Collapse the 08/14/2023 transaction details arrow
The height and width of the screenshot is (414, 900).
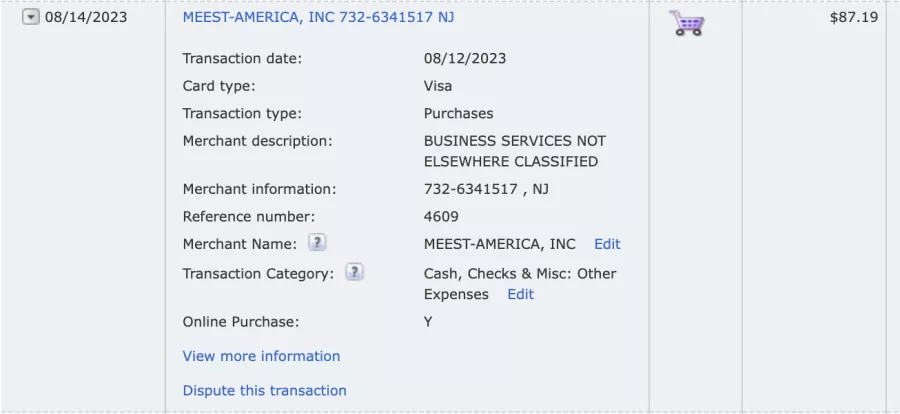pyautogui.click(x=30, y=17)
